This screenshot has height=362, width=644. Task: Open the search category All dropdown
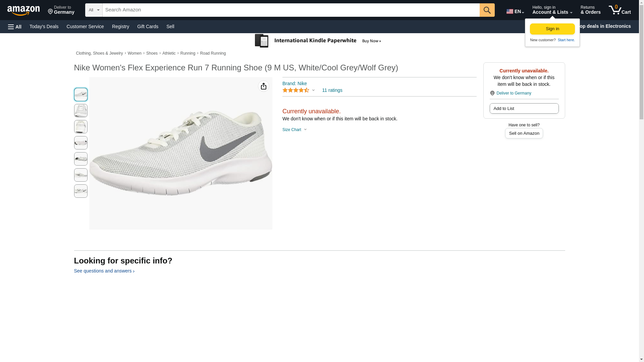point(94,10)
